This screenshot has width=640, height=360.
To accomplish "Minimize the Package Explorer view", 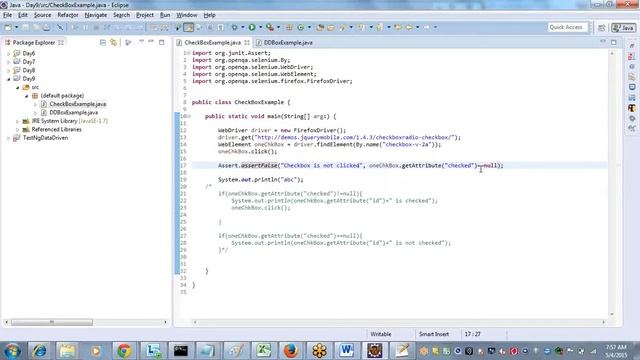I will tap(151, 42).
